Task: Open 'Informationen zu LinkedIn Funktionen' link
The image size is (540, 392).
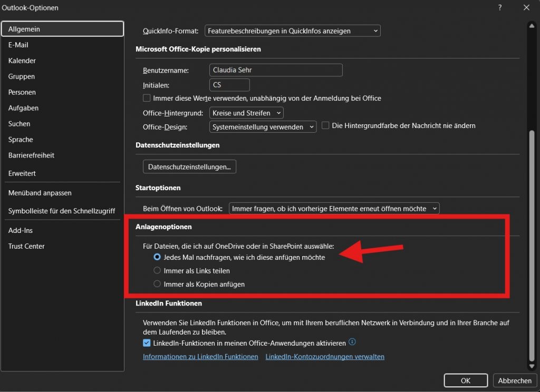Action: tap(200, 357)
